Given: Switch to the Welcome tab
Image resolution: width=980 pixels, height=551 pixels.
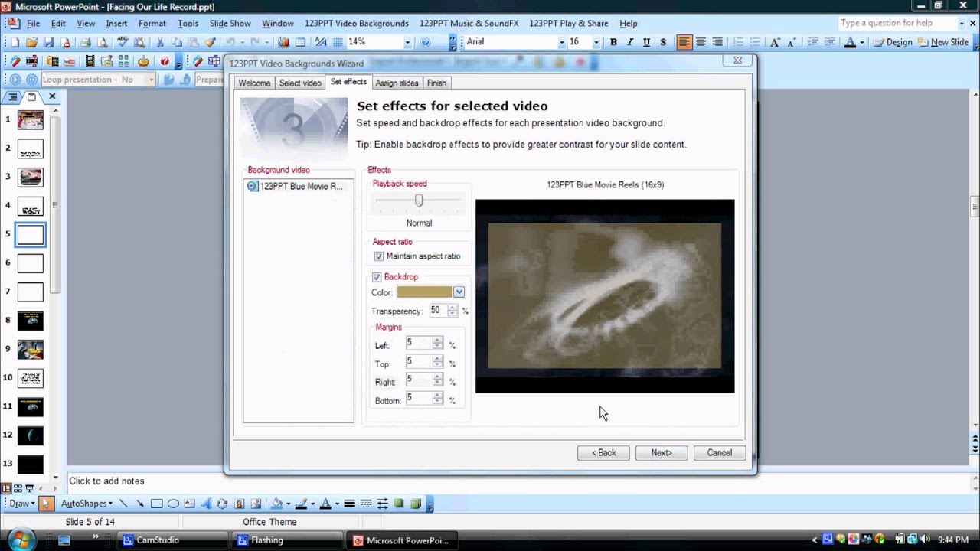Looking at the screenshot, I should (x=254, y=83).
